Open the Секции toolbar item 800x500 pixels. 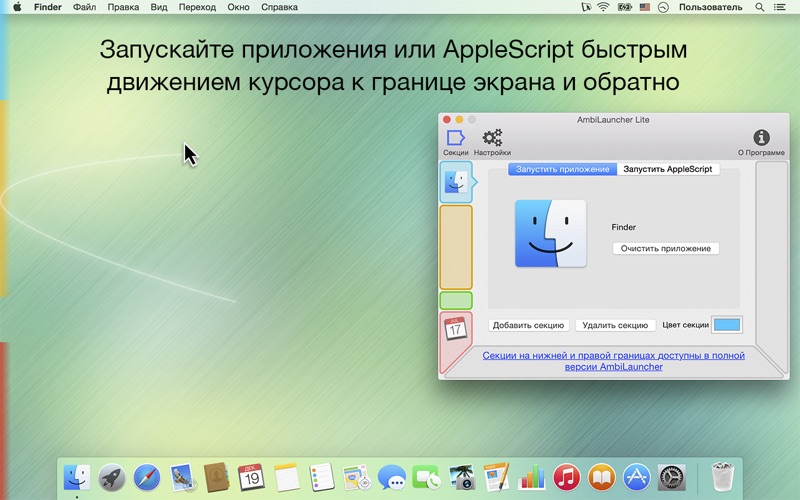(x=456, y=142)
